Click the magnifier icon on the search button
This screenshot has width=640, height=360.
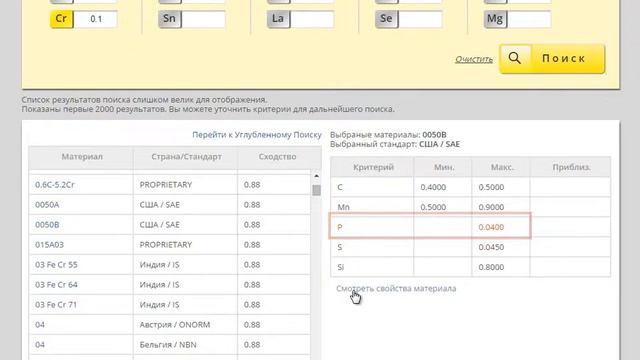[515, 58]
